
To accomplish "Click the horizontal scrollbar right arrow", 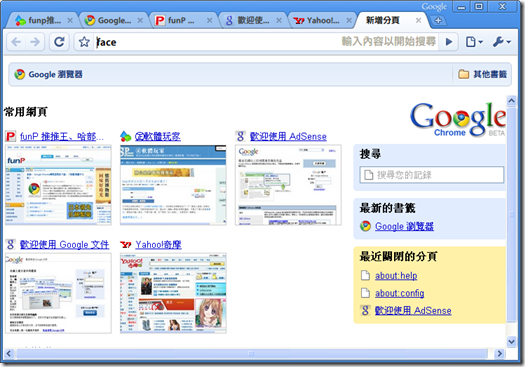I will [x=500, y=353].
